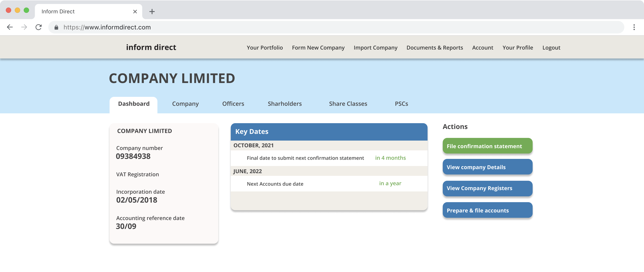The height and width of the screenshot is (272, 644).
Task: Reload the page with refresh icon
Action: [38, 27]
